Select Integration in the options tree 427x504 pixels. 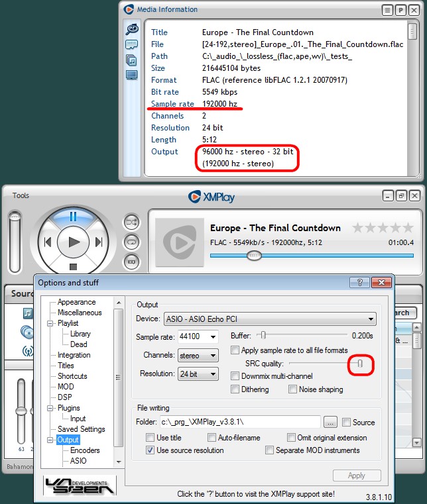74,355
